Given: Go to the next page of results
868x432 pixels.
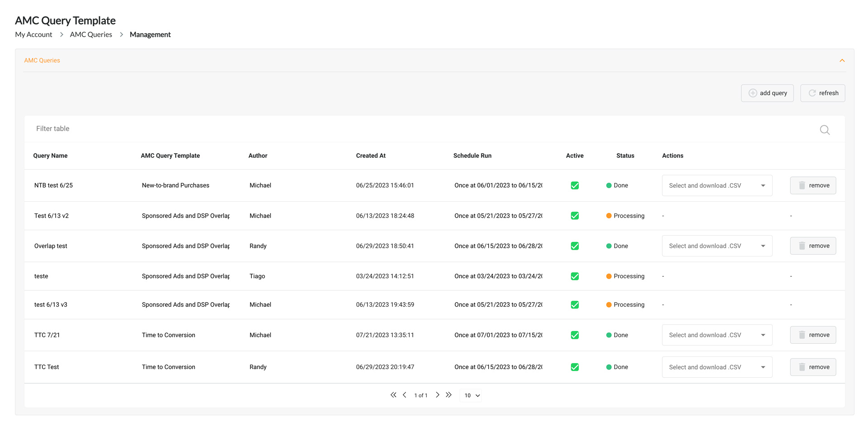Looking at the screenshot, I should pos(437,395).
